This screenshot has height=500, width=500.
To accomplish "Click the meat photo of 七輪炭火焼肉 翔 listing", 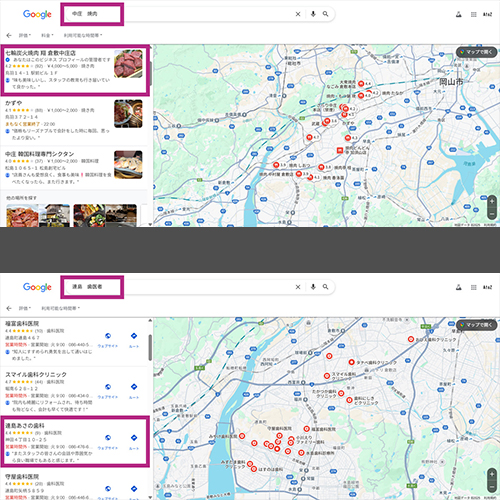I will pyautogui.click(x=128, y=64).
